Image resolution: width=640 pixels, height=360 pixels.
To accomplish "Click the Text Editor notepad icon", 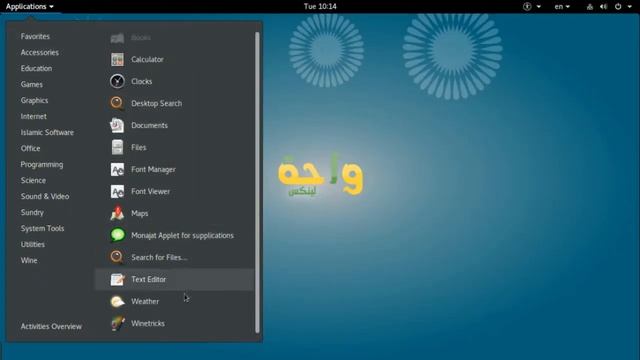I will (118, 279).
